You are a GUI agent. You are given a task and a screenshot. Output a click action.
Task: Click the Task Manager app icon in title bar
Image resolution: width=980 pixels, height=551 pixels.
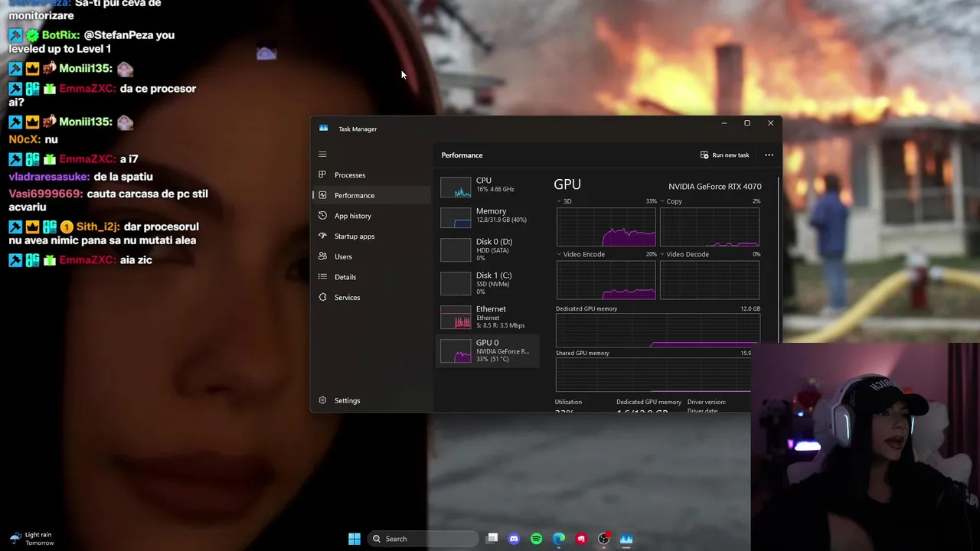323,129
